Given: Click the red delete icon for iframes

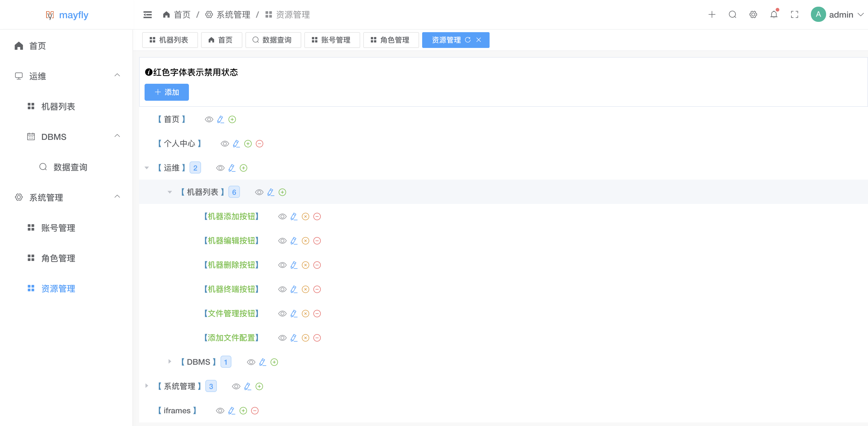Looking at the screenshot, I should click(255, 411).
